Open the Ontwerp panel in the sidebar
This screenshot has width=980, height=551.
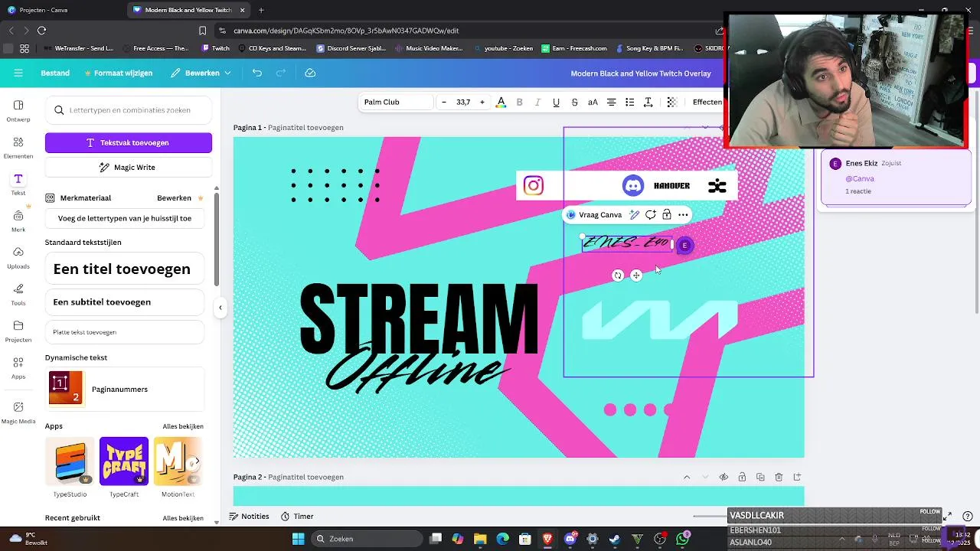[18, 110]
